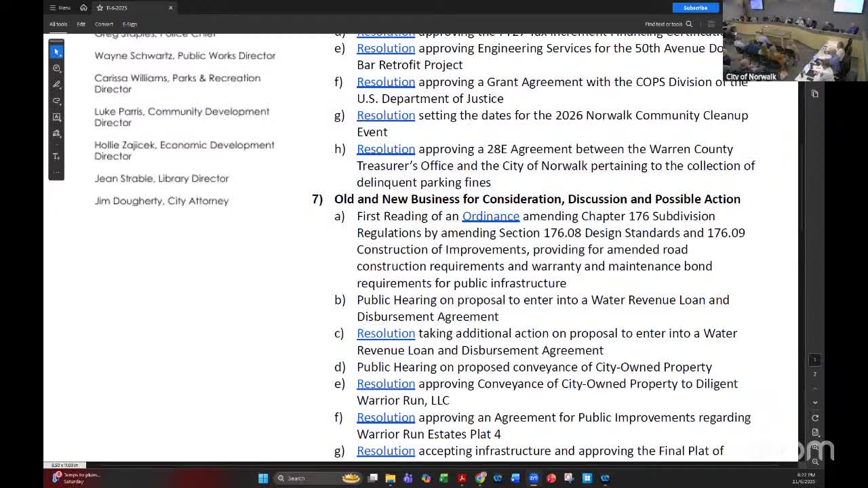The width and height of the screenshot is (868, 488).
Task: Jump to the previous page with up chevron
Action: 815,388
